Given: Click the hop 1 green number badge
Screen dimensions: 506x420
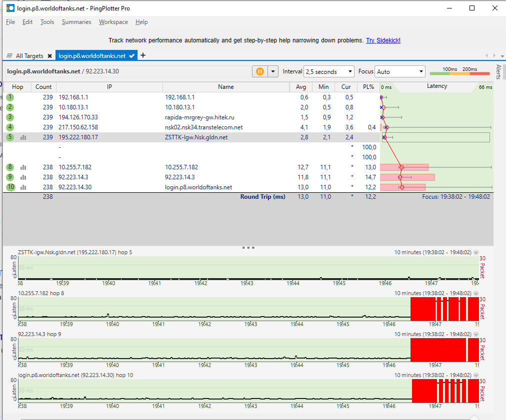Looking at the screenshot, I should pos(10,97).
